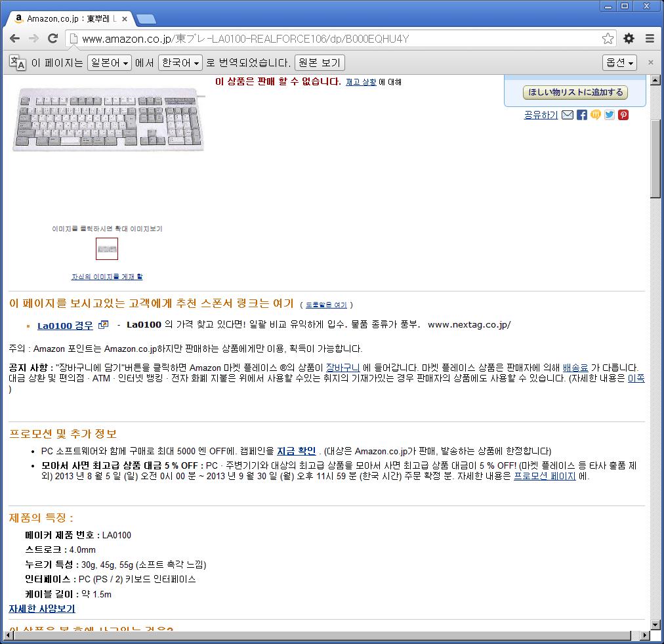Screen dimensions: 664x644
Task: Click the 프로모션 및 추가 정보 heading
Action: (x=63, y=434)
